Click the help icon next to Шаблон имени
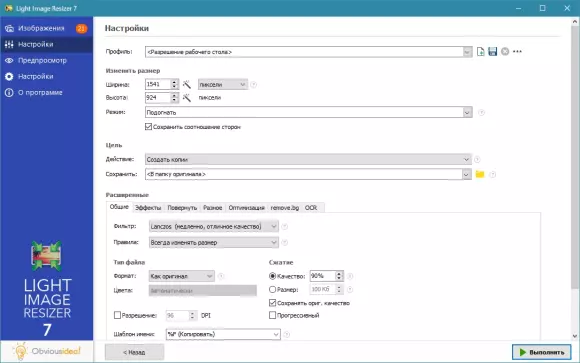The height and width of the screenshot is (363, 580). [x=286, y=335]
